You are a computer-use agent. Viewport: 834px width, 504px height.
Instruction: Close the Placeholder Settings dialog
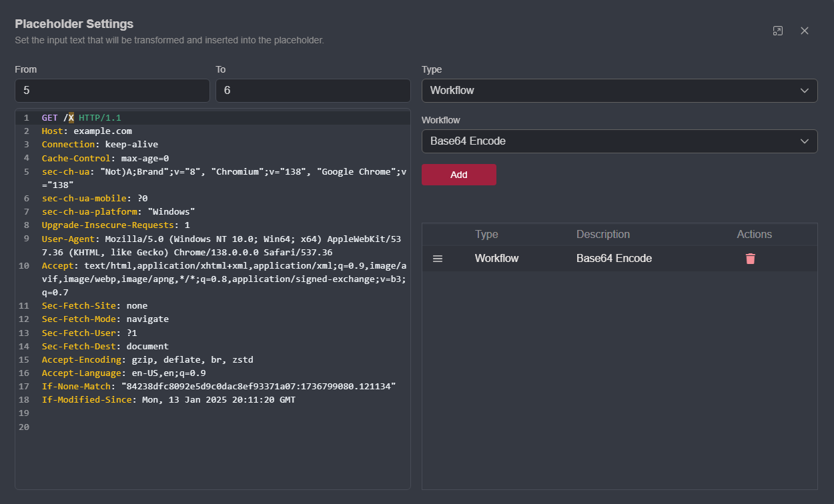805,31
